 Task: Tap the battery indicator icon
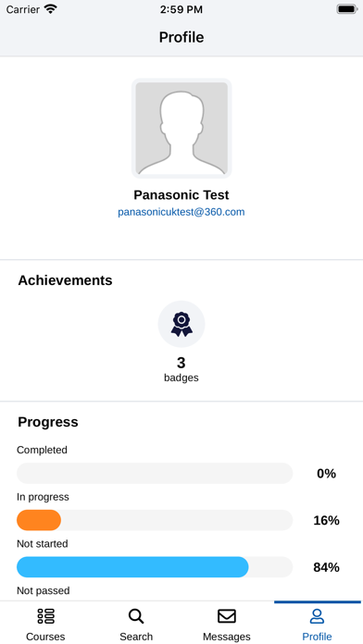(x=346, y=9)
